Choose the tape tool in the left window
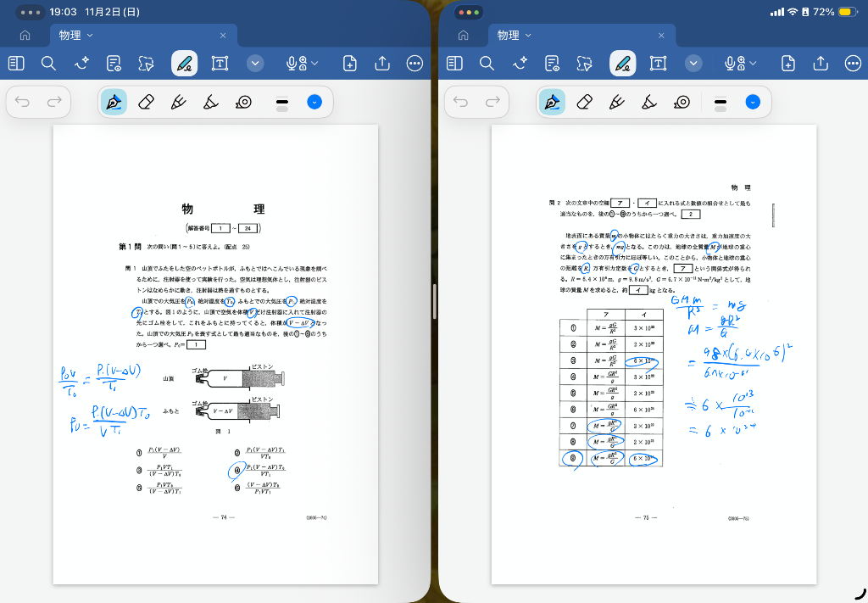Screen dimensions: 868x603 click(x=244, y=103)
